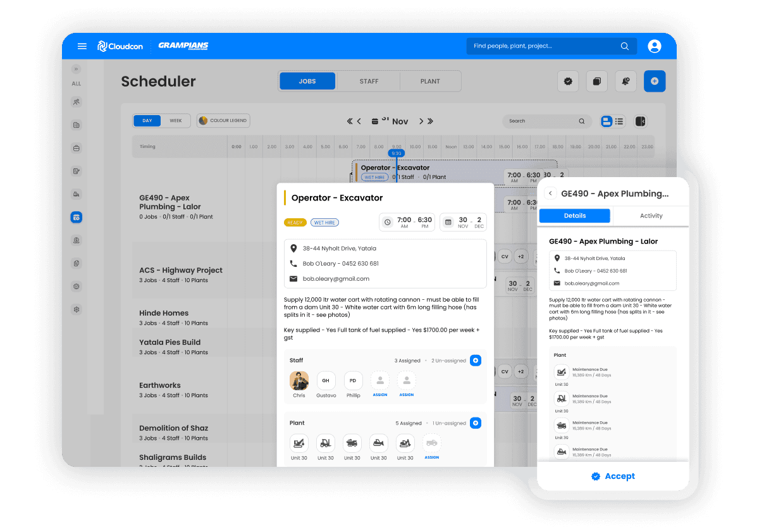Open the bottom gear settings icon in the sidebar
This screenshot has height=532, width=764.
click(x=77, y=309)
